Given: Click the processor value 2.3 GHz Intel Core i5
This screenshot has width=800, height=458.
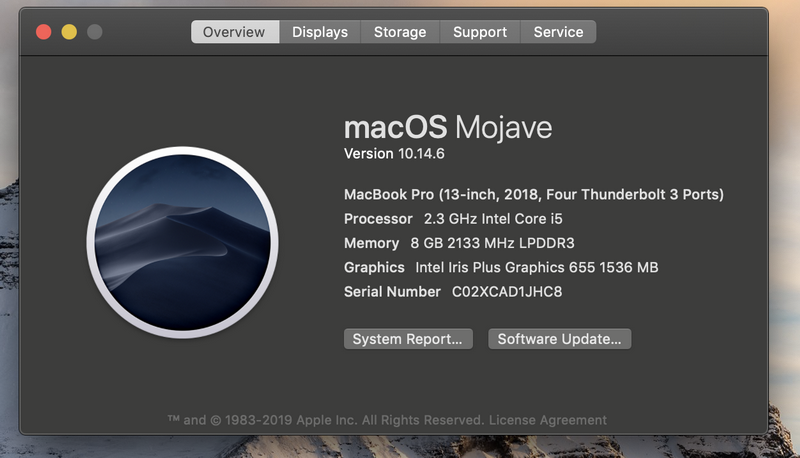Looking at the screenshot, I should (493, 219).
